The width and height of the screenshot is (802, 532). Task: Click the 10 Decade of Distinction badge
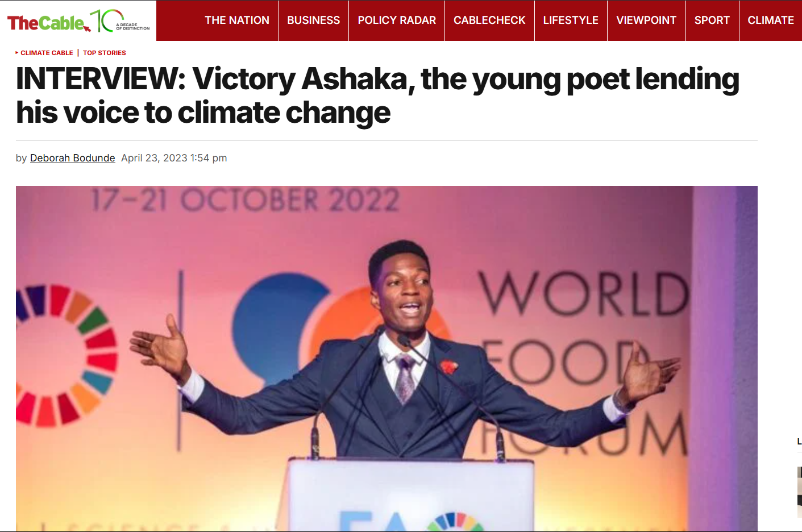120,20
